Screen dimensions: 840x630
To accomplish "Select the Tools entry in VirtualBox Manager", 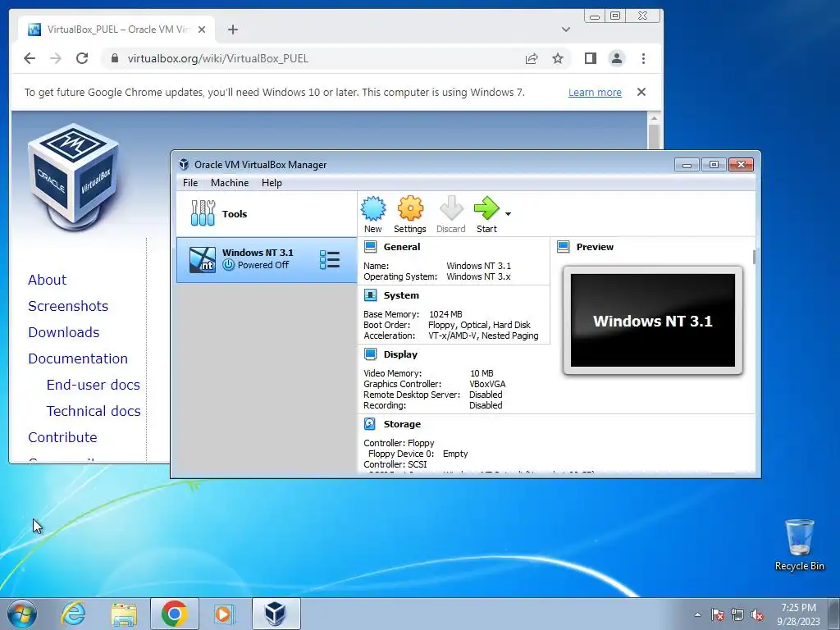I will click(267, 214).
